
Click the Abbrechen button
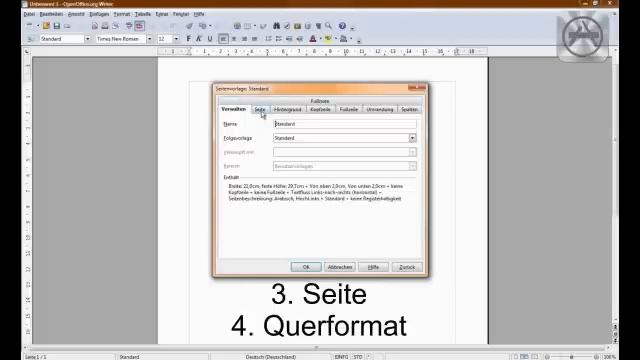[x=340, y=267]
